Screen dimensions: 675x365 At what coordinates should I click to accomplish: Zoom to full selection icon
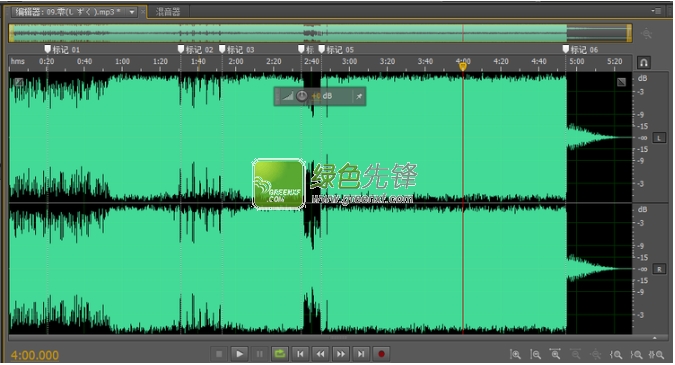656,355
